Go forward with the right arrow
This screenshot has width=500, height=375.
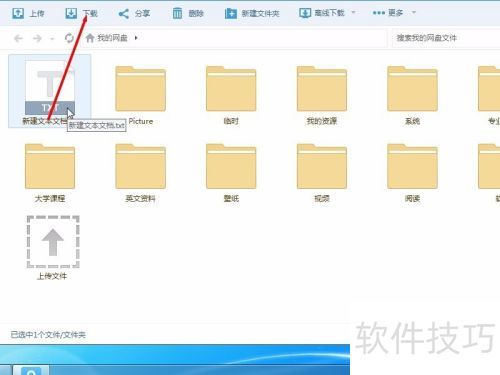(37, 38)
